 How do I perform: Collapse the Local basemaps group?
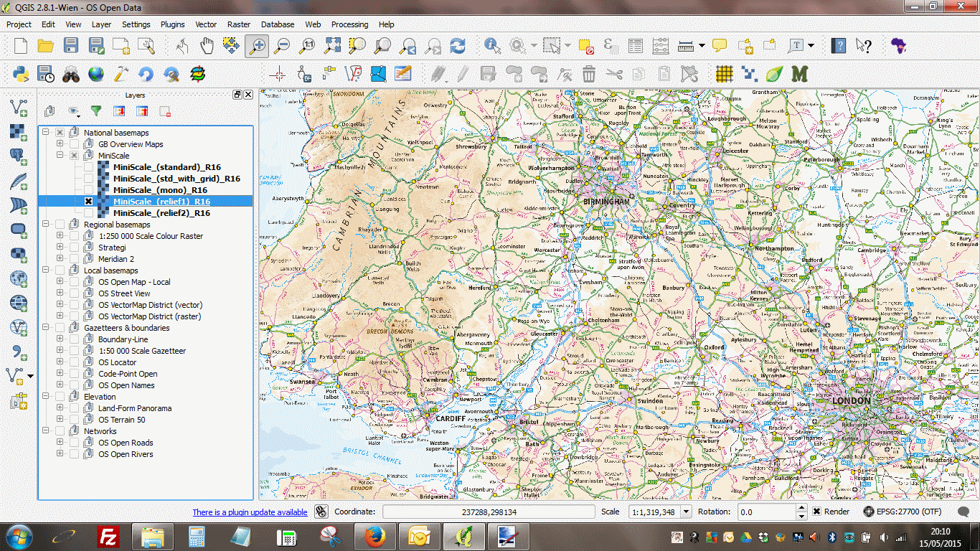[45, 270]
